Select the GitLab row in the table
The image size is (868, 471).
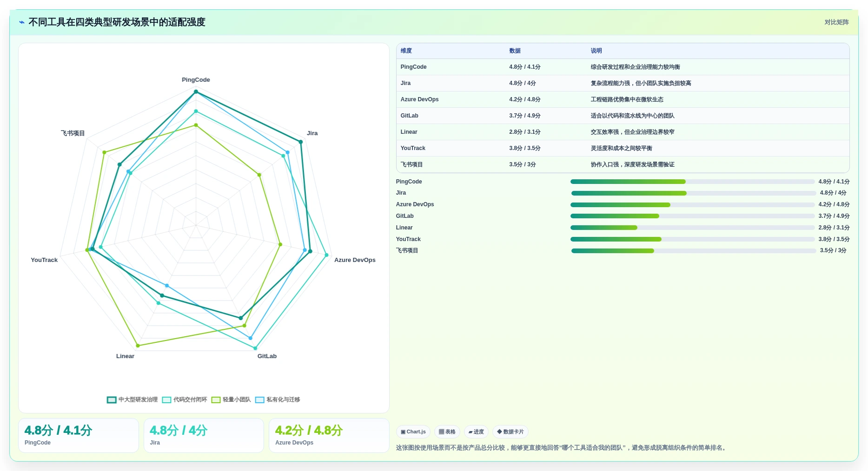(x=623, y=116)
